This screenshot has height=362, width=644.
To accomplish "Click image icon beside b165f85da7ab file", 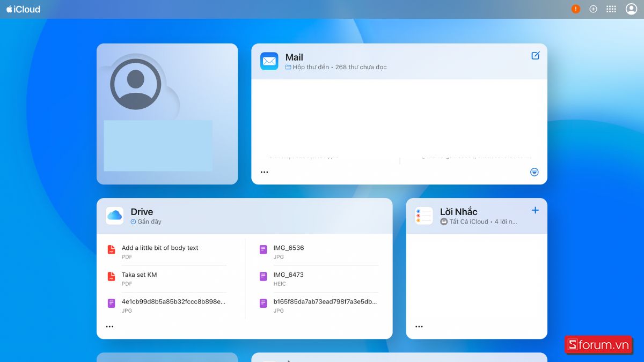I will click(263, 303).
